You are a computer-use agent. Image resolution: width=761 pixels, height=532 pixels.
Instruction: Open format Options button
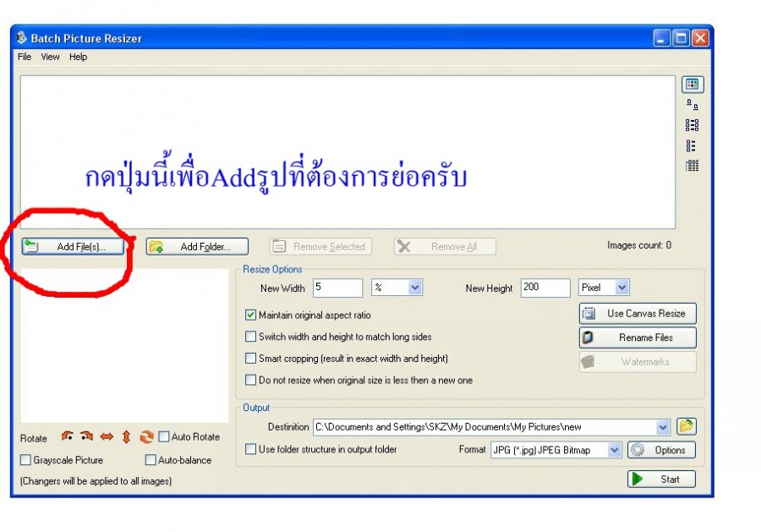click(x=661, y=450)
